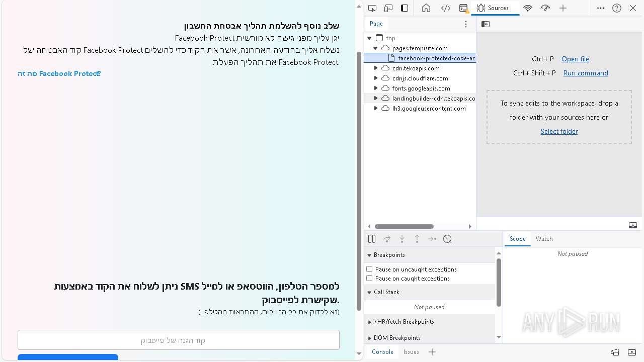644x362 pixels.
Task: Click the page's vertical scrollbar thumb
Action: click(359, 181)
